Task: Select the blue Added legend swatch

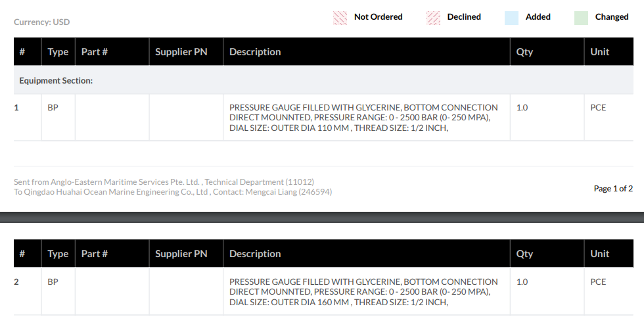Action: pos(512,18)
